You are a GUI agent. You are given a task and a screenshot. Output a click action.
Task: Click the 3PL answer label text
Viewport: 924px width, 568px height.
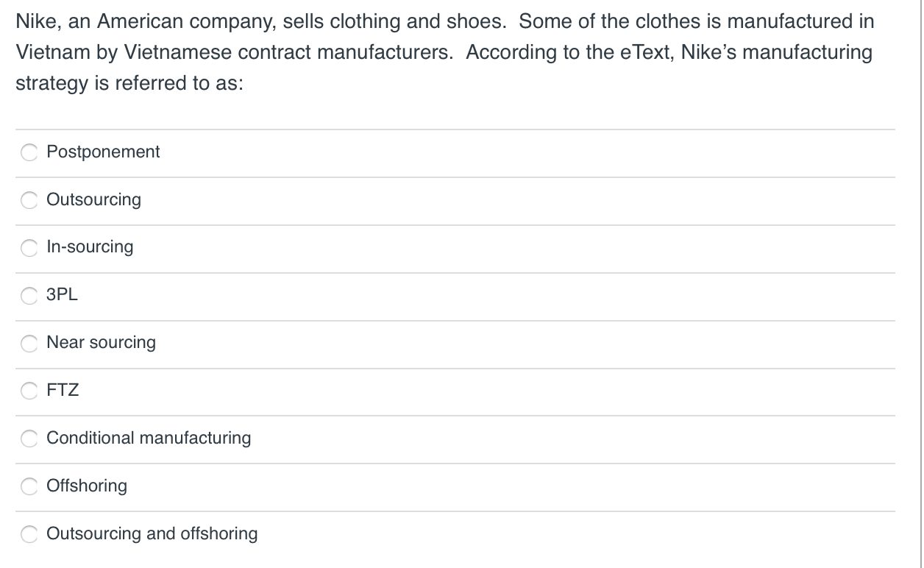coord(62,294)
